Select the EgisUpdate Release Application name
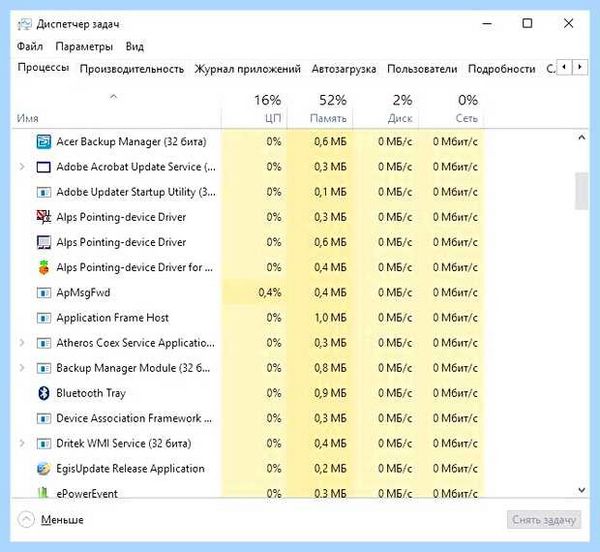The width and height of the screenshot is (600, 552). 130,469
